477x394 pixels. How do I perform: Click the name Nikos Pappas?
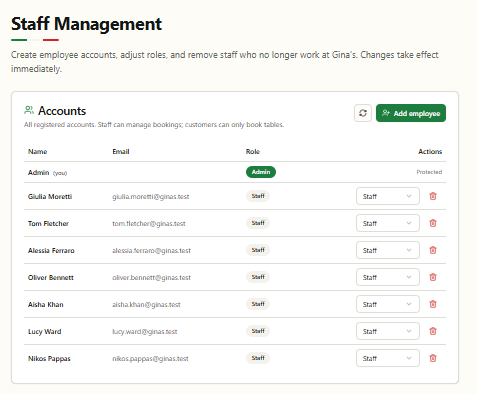pos(49,359)
